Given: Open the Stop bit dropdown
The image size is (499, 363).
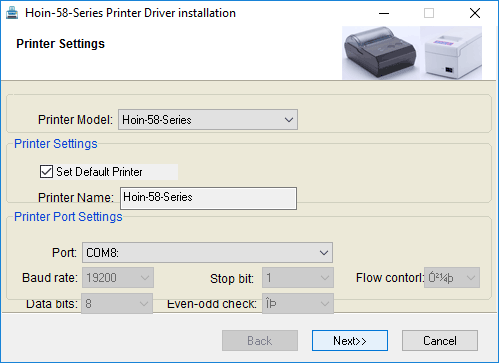Looking at the screenshot, I should click(x=298, y=277).
